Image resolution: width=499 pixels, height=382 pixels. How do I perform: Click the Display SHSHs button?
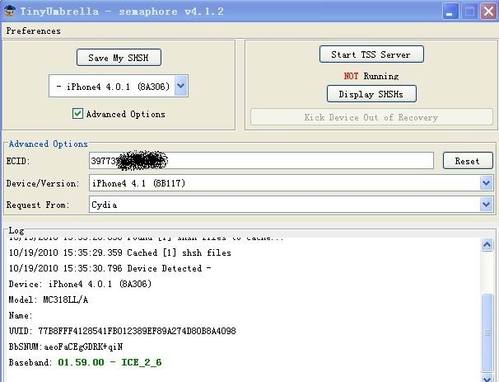coord(371,94)
